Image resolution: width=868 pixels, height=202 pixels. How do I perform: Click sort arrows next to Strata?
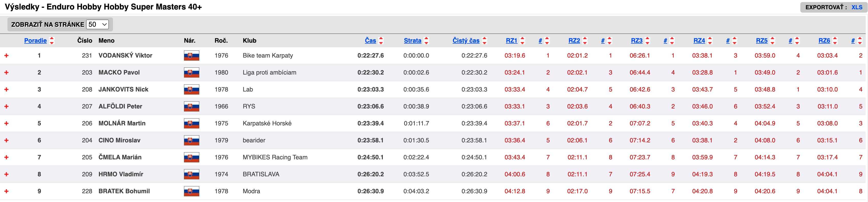tap(426, 41)
